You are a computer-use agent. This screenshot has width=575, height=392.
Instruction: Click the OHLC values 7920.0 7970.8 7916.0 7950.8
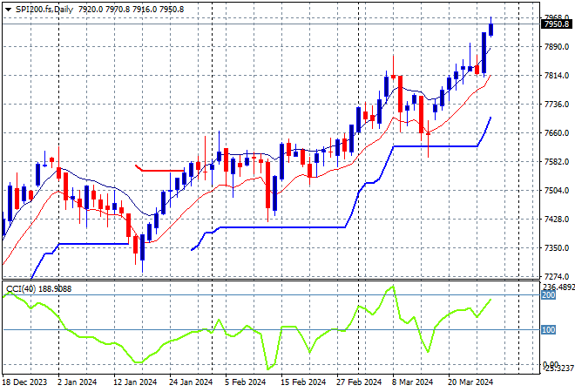coord(131,10)
